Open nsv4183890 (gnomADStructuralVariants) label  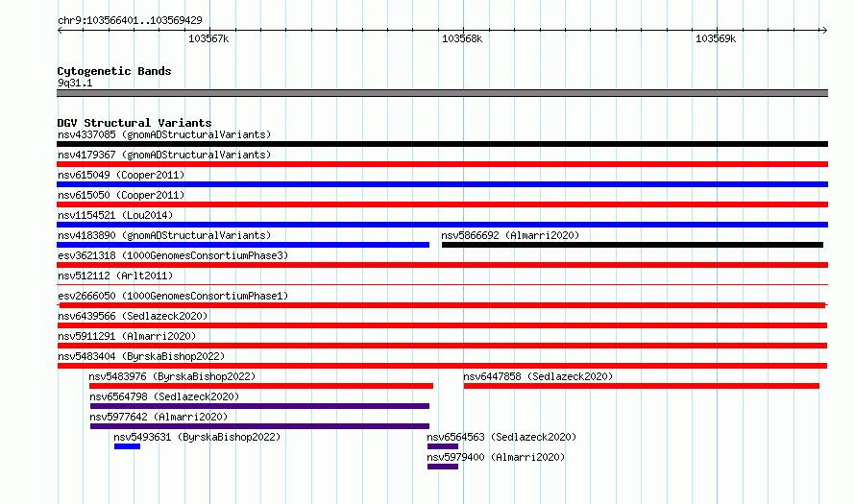[164, 235]
